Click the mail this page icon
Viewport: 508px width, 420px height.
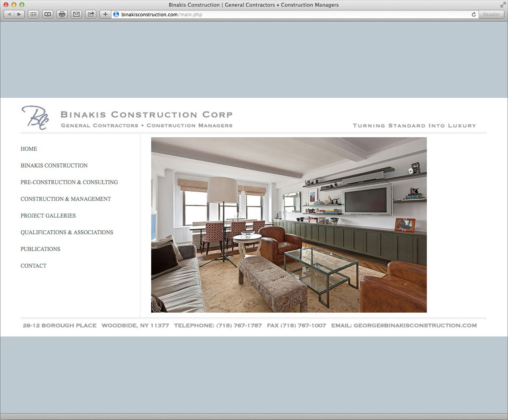[76, 14]
